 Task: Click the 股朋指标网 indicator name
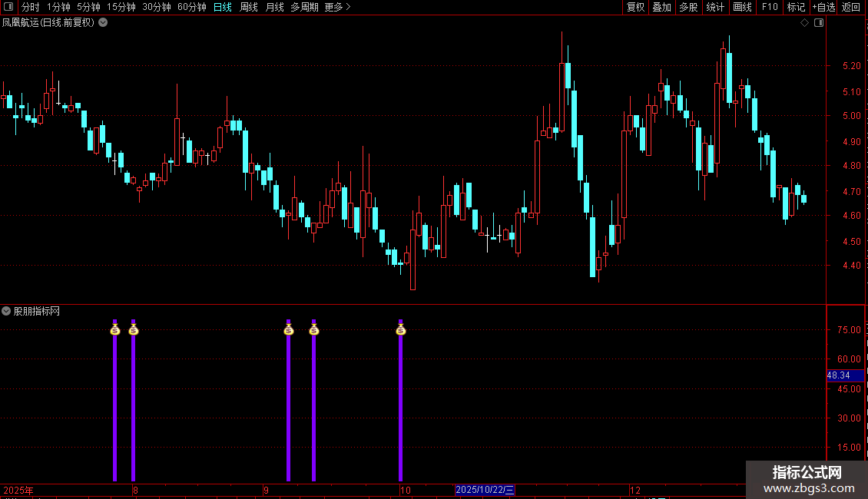tap(37, 312)
